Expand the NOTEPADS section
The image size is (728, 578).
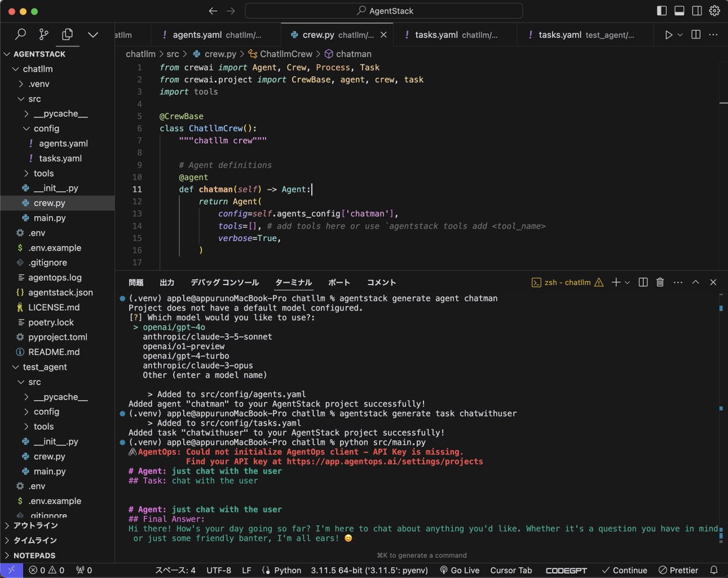pos(34,556)
